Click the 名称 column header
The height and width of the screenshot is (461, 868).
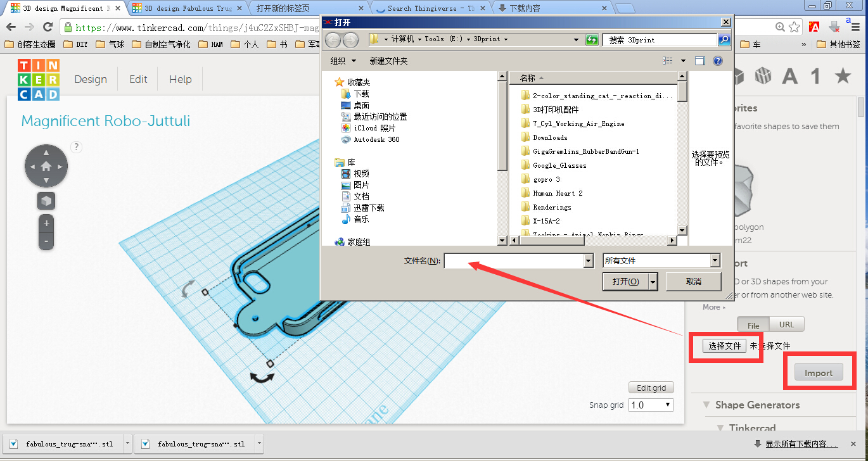528,78
